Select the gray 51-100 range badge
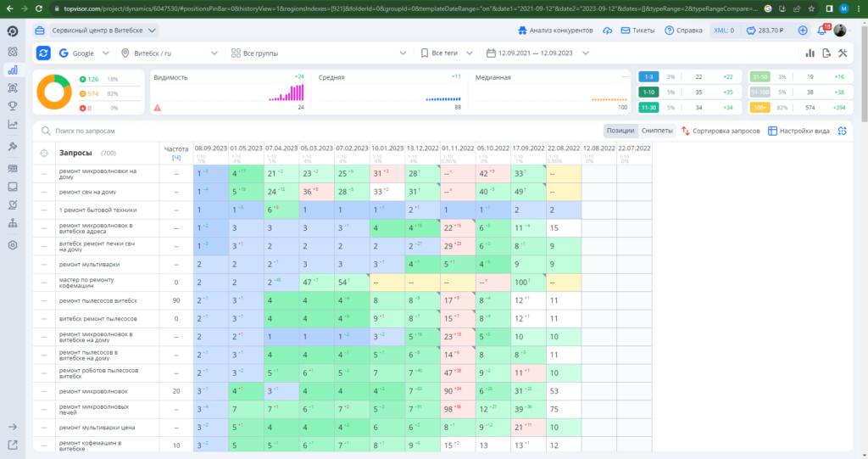Viewport: 868px width, 459px height. click(759, 92)
